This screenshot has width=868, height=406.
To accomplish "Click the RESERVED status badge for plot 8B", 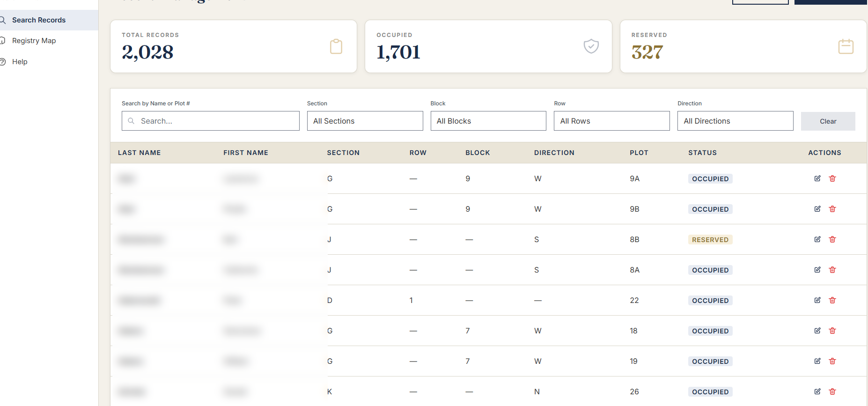I will pyautogui.click(x=710, y=240).
